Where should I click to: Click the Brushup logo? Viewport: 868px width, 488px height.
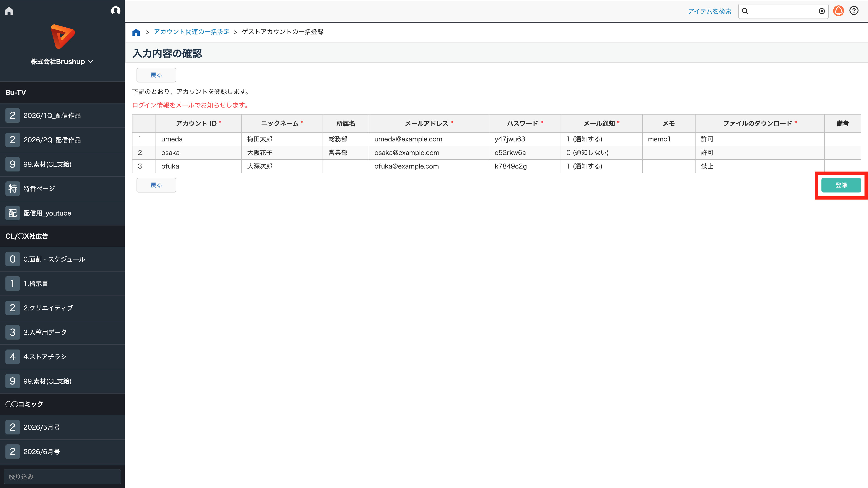click(x=62, y=37)
